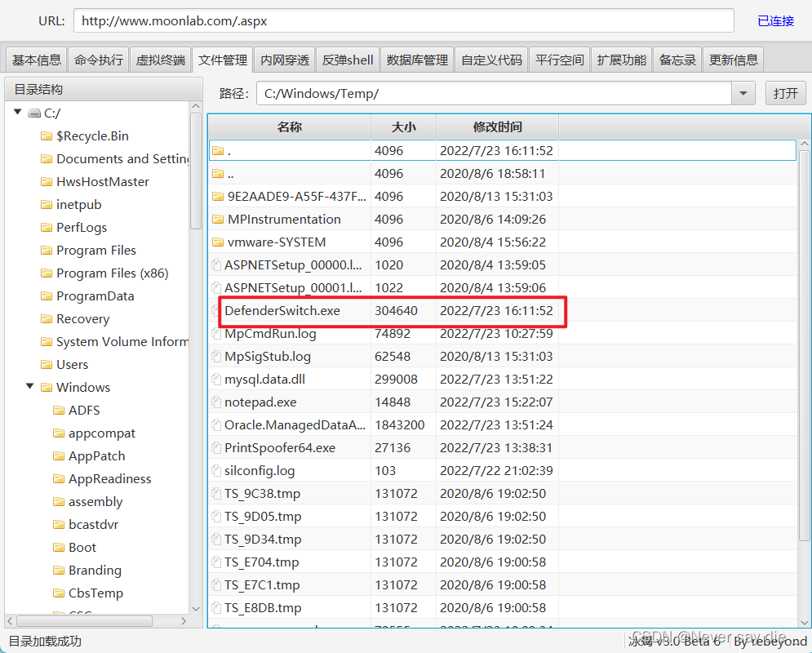Click the directory tree horizontal scrollbar thumb

(x=84, y=620)
